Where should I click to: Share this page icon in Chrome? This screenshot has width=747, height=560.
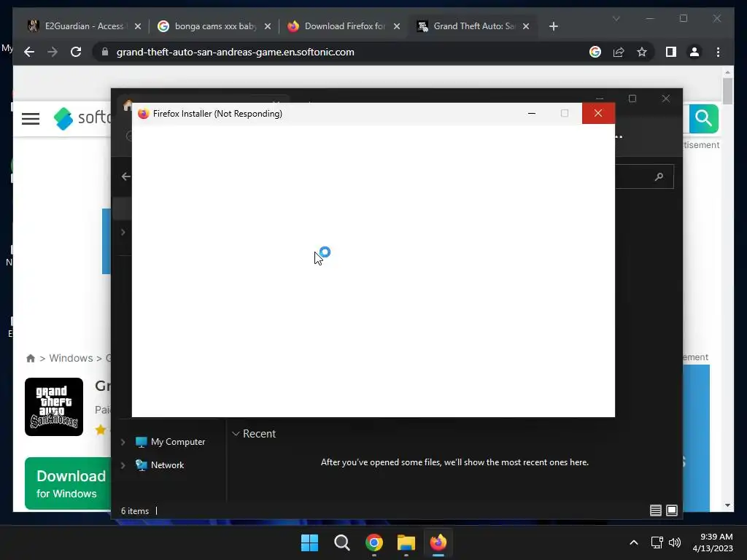pyautogui.click(x=619, y=52)
